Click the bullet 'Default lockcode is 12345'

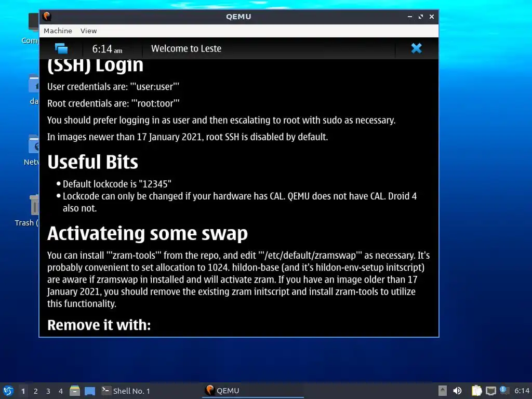(x=117, y=184)
